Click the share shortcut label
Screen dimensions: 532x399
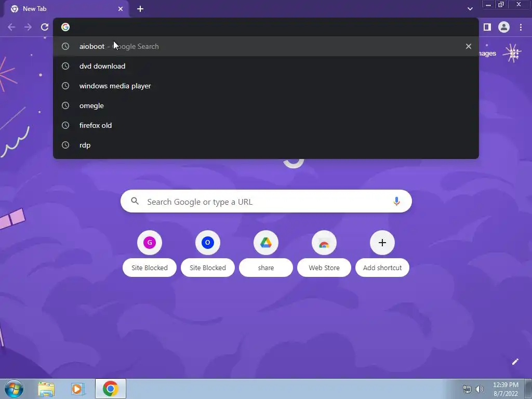pyautogui.click(x=266, y=268)
